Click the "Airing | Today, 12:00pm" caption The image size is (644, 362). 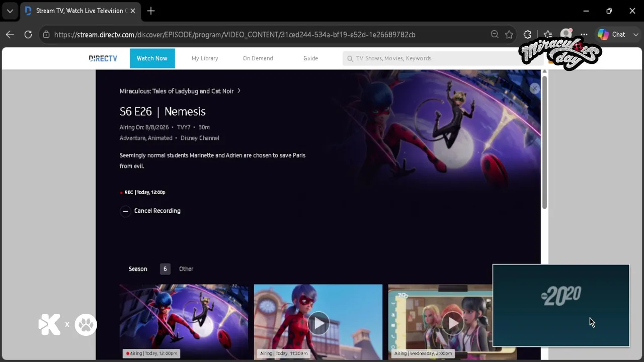coord(151,353)
